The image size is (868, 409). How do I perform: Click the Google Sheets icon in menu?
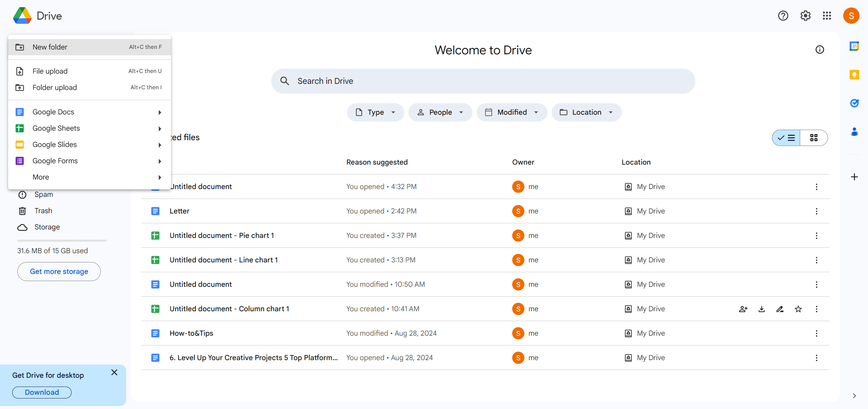pyautogui.click(x=19, y=128)
